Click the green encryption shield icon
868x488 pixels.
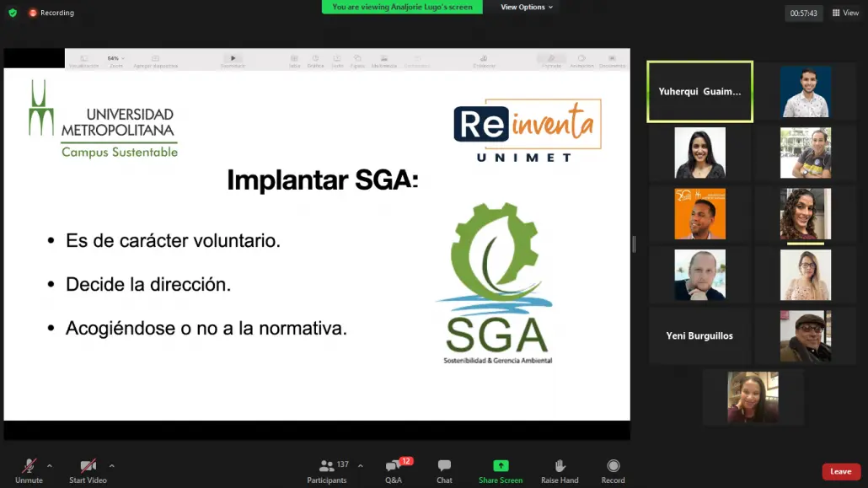coord(13,12)
